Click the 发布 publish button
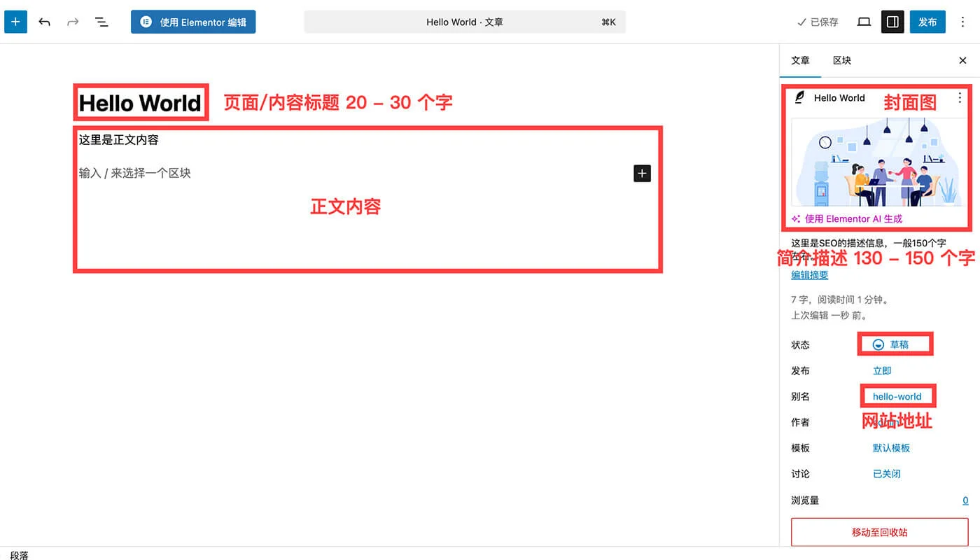980x560 pixels. click(x=927, y=22)
